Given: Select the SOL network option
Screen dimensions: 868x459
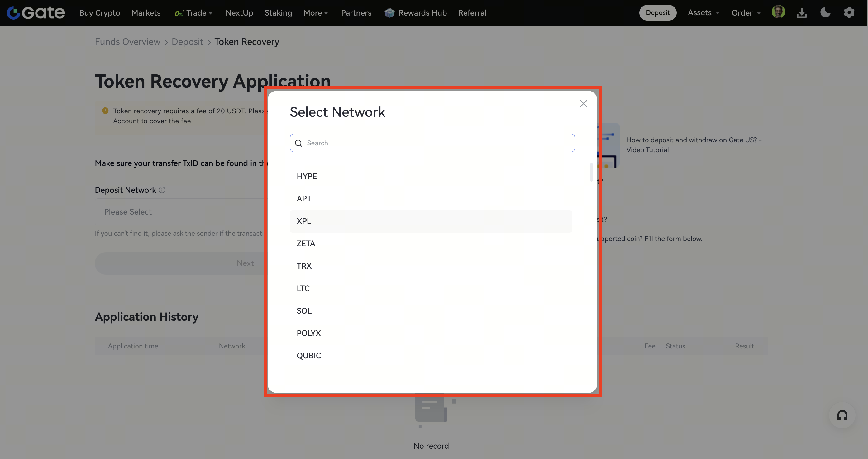Looking at the screenshot, I should click(304, 311).
